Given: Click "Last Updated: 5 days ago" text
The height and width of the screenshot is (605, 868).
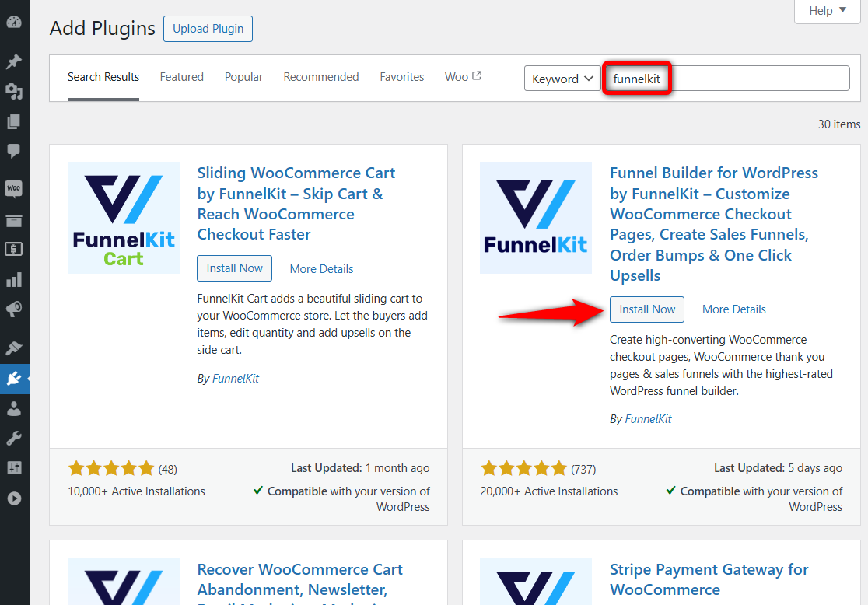Looking at the screenshot, I should [x=778, y=468].
